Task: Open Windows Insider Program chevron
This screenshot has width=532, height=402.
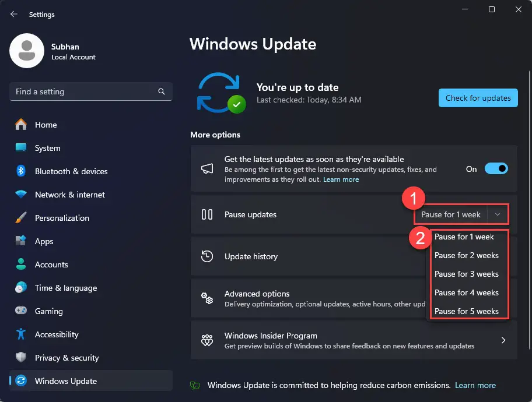Action: [x=503, y=340]
